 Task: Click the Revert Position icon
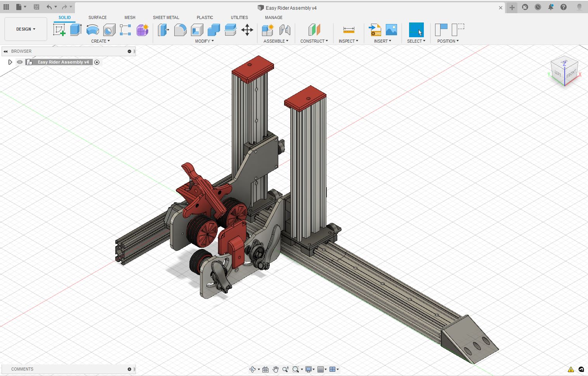(458, 30)
